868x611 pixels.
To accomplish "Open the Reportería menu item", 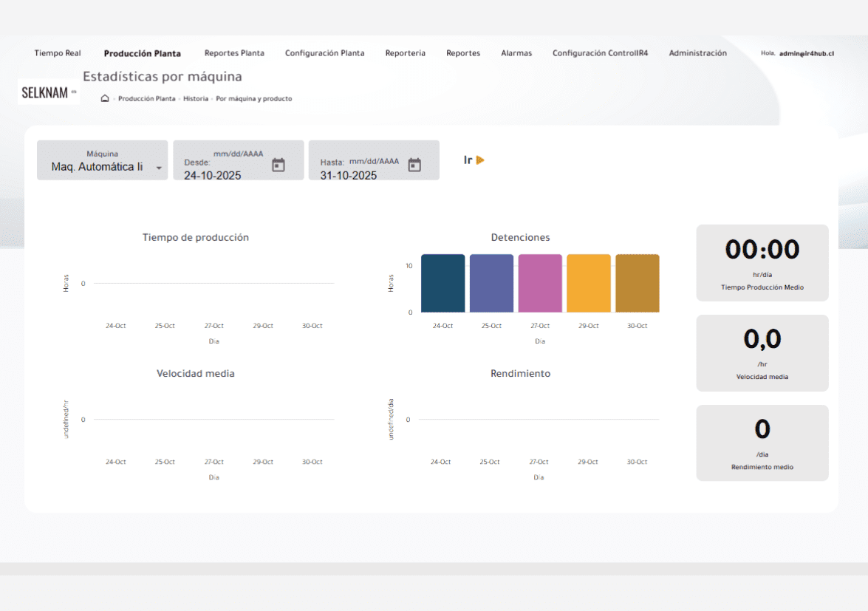I will point(405,53).
